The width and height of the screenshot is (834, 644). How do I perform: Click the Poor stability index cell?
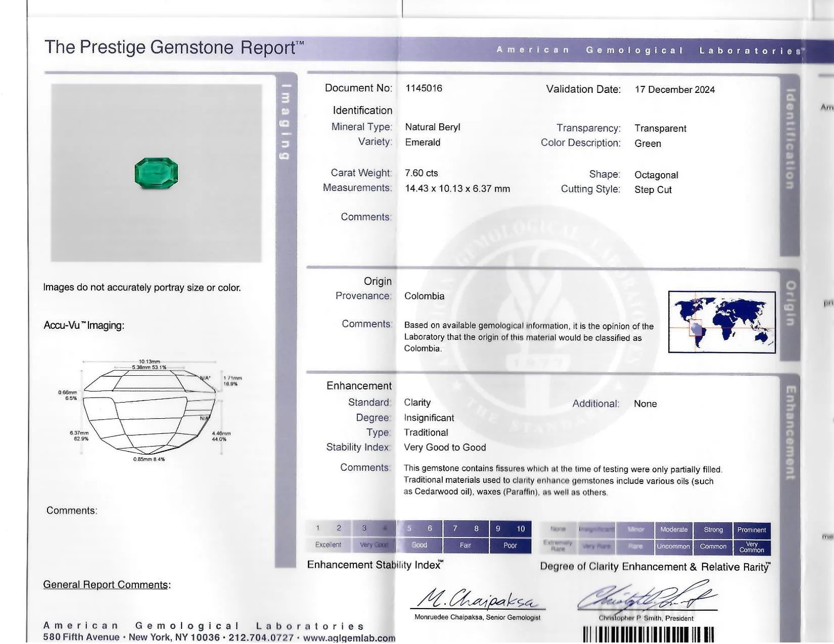(x=511, y=546)
